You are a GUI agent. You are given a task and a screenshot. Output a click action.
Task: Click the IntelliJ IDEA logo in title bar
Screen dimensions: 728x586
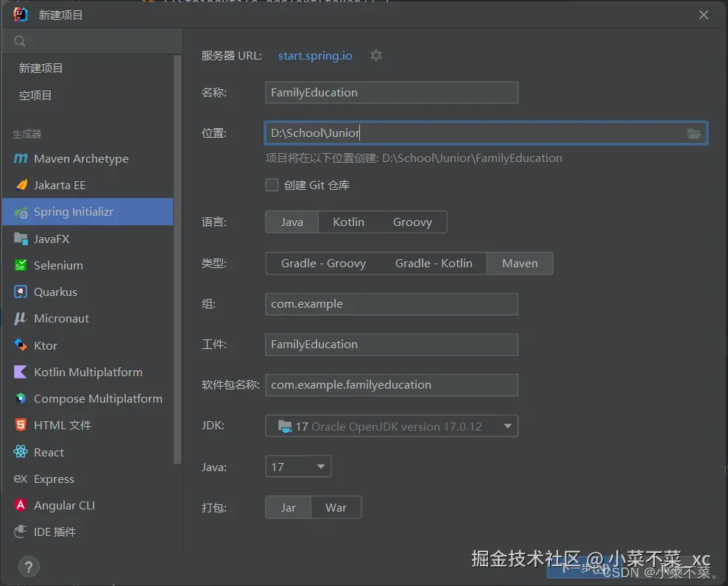[21, 15]
